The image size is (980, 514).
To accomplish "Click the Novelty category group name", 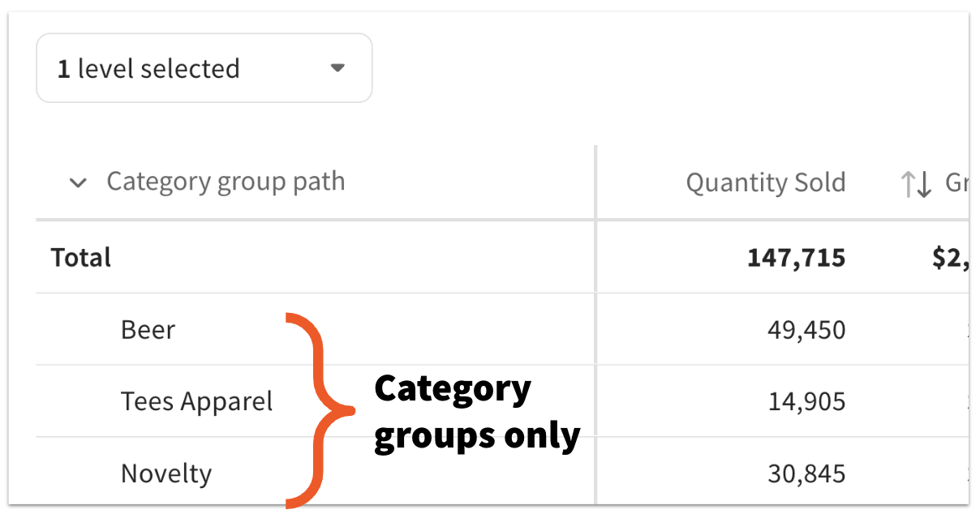I will tap(166, 473).
